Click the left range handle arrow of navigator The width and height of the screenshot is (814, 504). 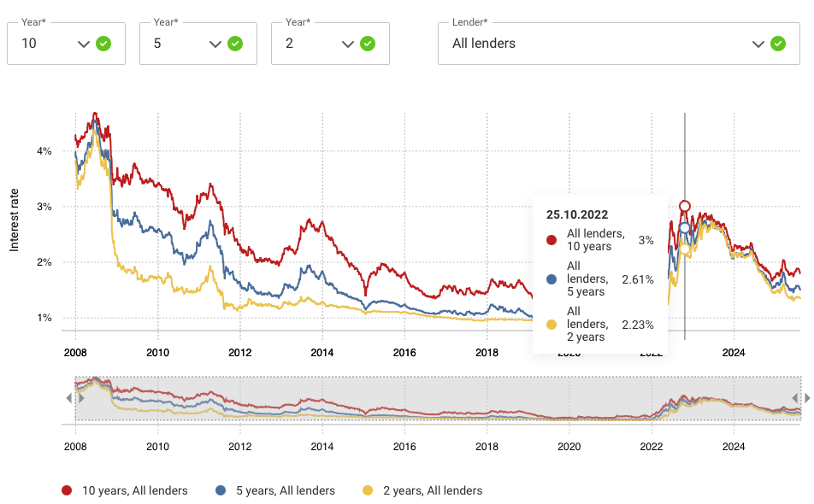point(70,398)
